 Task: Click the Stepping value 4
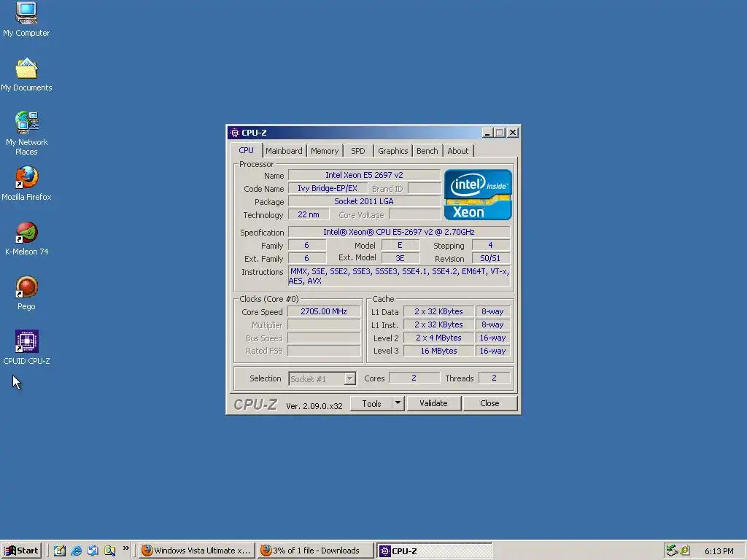(x=490, y=245)
